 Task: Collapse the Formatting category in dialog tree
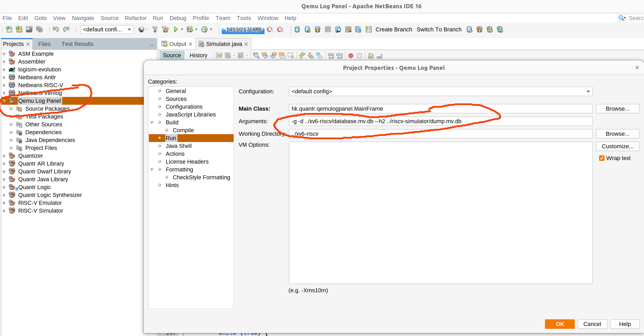(152, 169)
